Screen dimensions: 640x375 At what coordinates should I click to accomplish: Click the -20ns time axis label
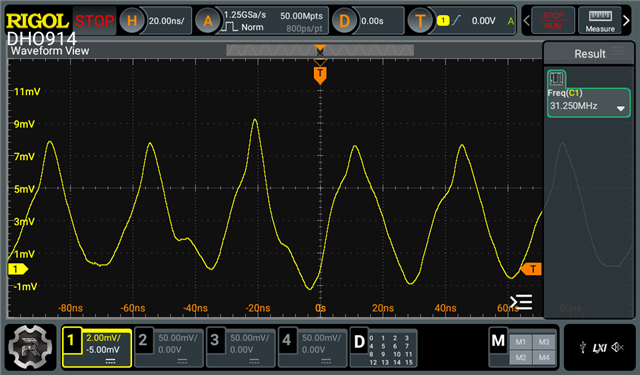(258, 308)
